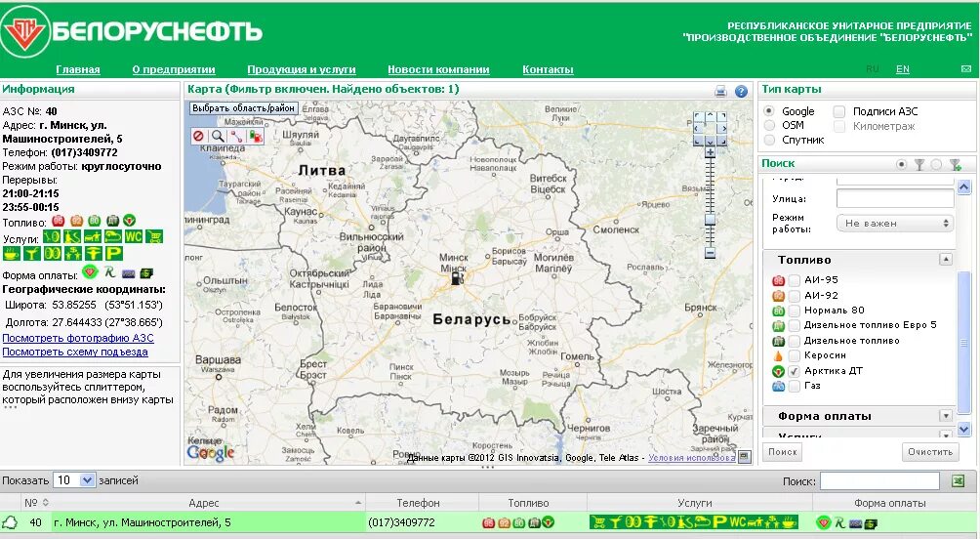The width and height of the screenshot is (980, 539).
Task: Open the Посмотреть схему подъезда link
Action: 75,352
